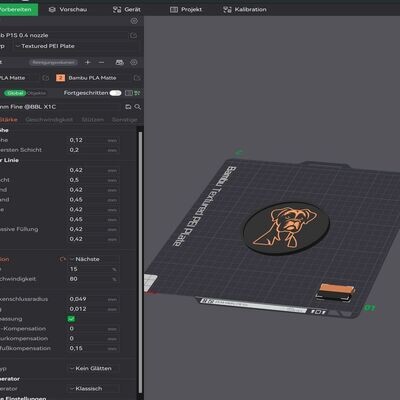Select the Stärke settings tab
The width and height of the screenshot is (400, 400).
(9, 120)
